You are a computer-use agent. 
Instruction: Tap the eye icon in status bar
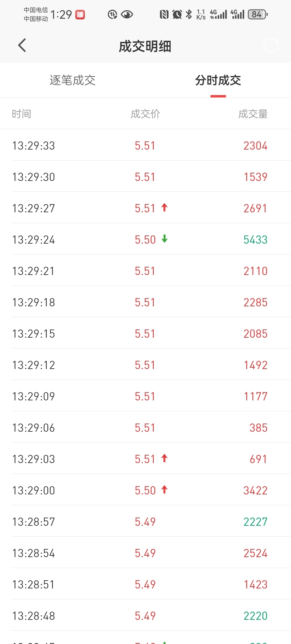click(127, 15)
